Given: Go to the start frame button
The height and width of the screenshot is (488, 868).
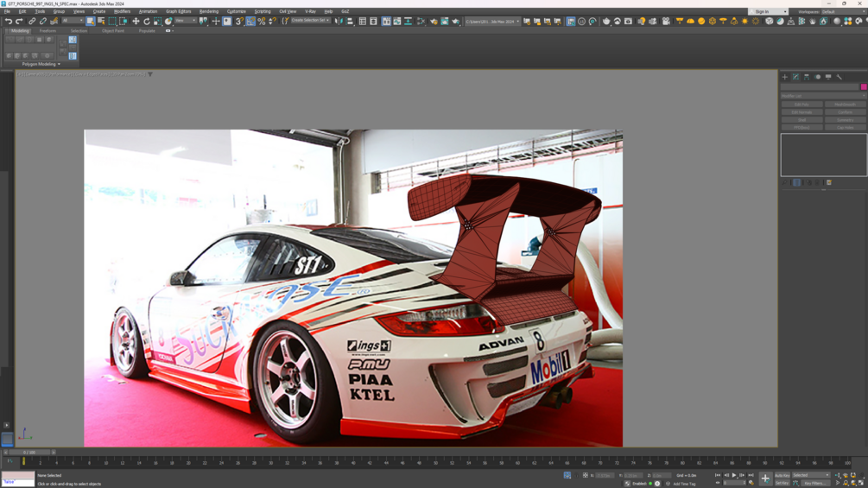Looking at the screenshot, I should pyautogui.click(x=718, y=475).
